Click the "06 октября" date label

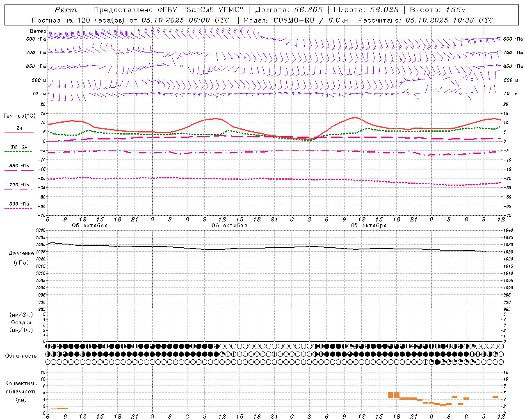point(229,226)
